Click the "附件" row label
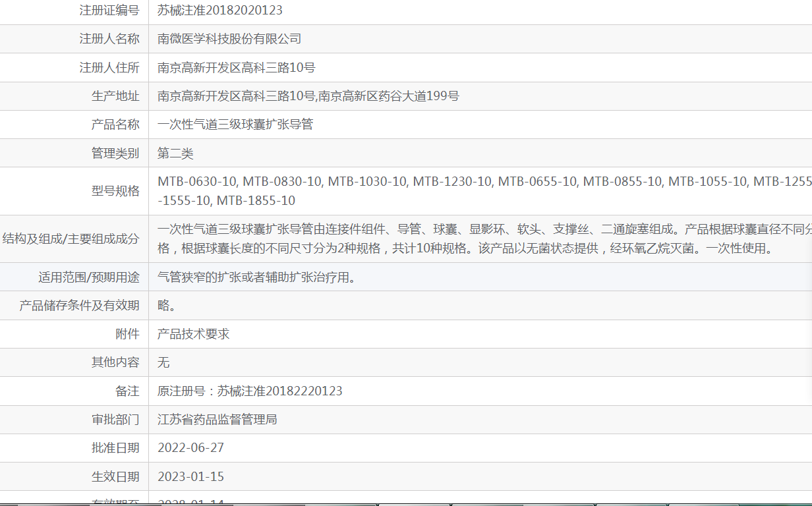This screenshot has width=812, height=506. point(127,334)
